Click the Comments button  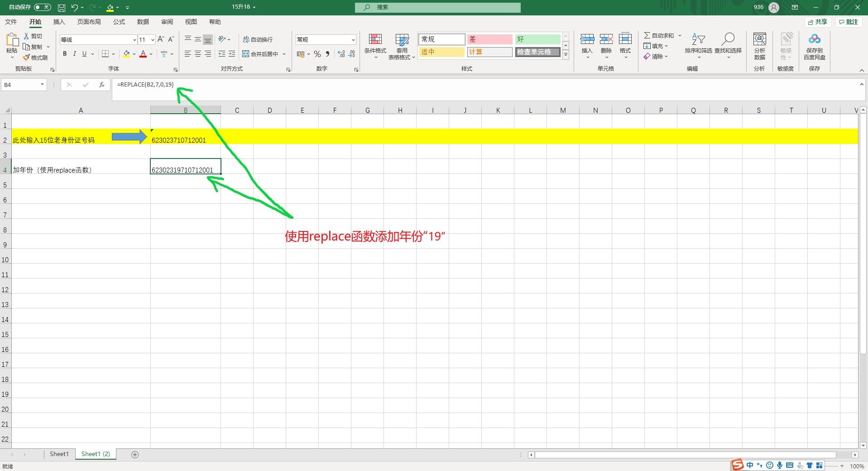point(848,22)
